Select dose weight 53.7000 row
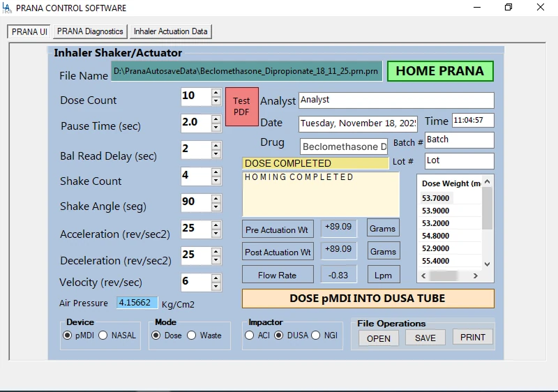This screenshot has height=392, width=558. [x=451, y=198]
